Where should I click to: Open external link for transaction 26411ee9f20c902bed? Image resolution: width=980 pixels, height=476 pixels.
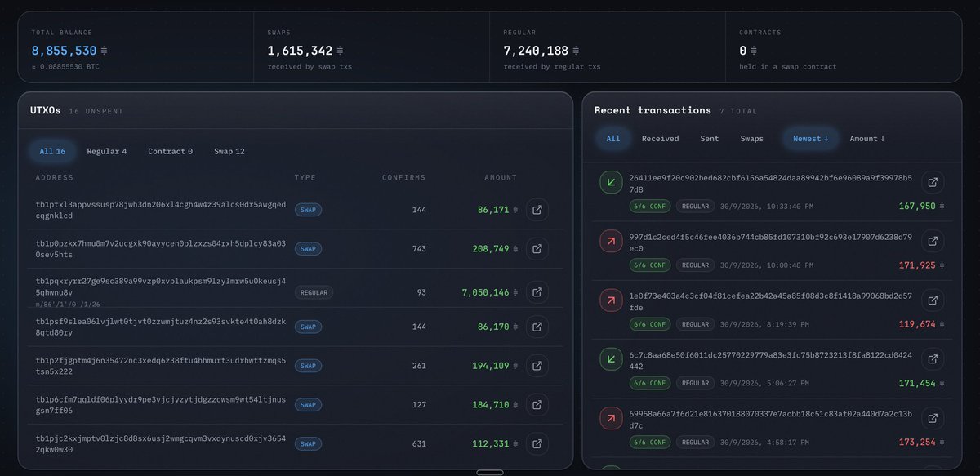tap(933, 183)
